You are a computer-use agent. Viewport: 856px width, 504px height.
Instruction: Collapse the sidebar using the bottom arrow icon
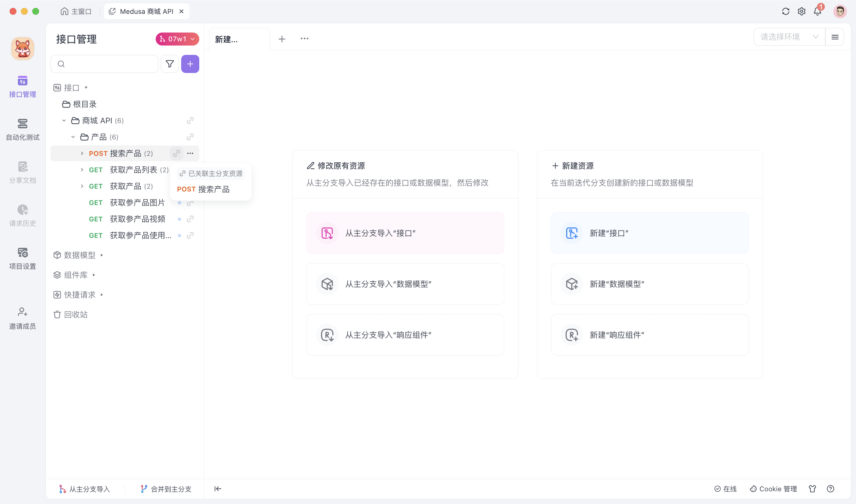pos(218,489)
